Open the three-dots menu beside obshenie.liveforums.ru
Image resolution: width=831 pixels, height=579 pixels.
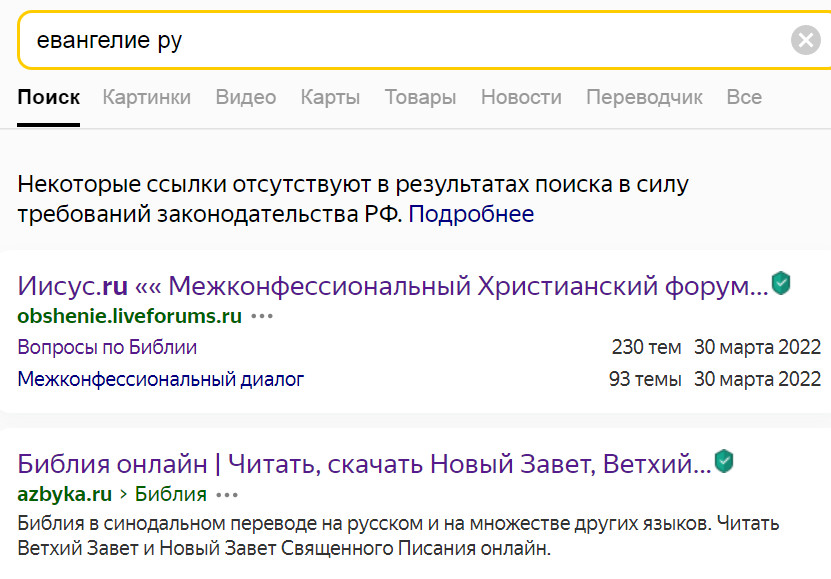tap(262, 316)
